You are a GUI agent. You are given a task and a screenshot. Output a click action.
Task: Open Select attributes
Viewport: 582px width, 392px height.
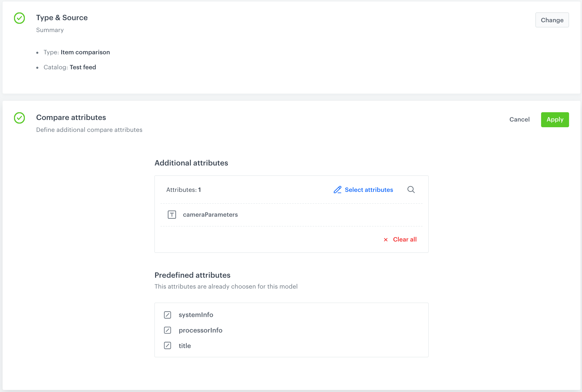(x=369, y=190)
